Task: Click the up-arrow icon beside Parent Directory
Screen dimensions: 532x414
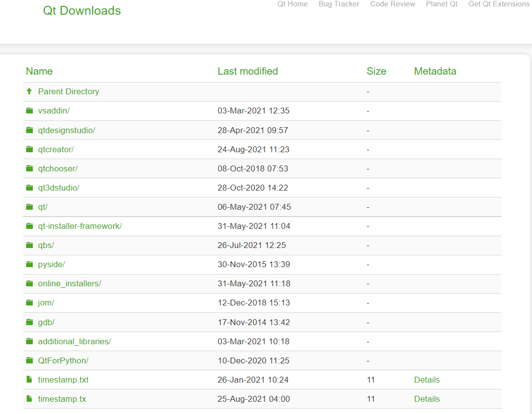Action: point(29,91)
